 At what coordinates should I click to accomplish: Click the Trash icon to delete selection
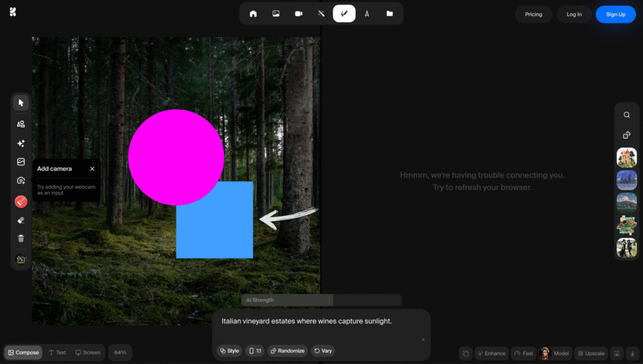21,238
